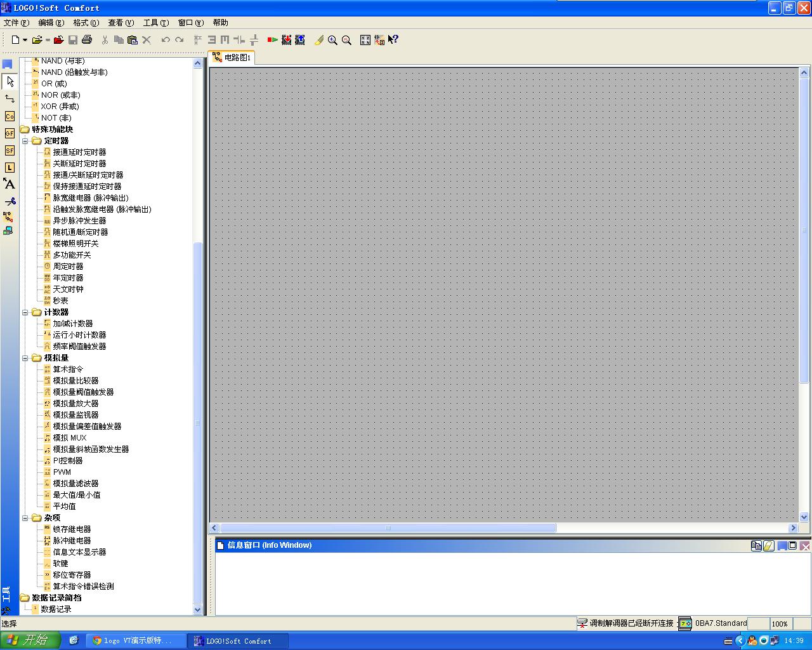Select 周定时器 weekly timer
Screen dimensions: 812x650
coord(68,267)
